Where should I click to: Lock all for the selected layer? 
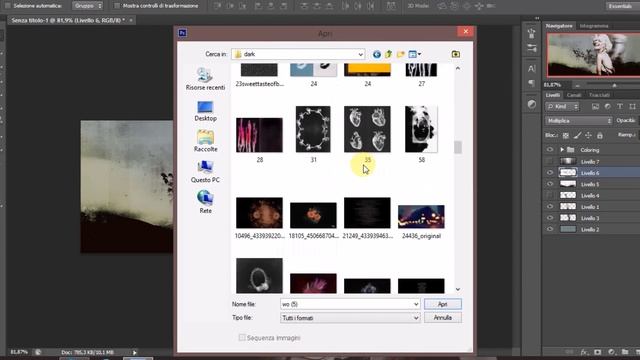click(600, 135)
